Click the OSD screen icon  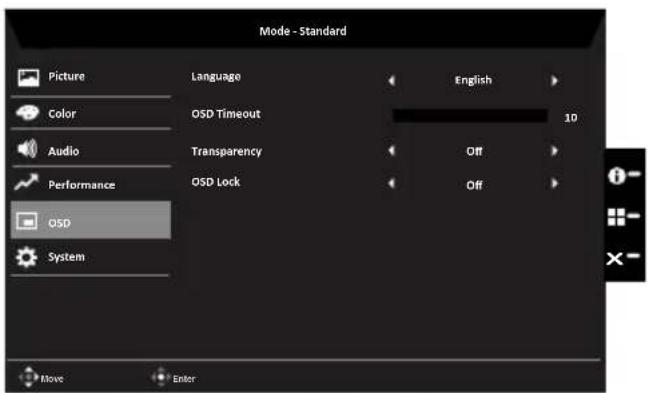coord(27,222)
